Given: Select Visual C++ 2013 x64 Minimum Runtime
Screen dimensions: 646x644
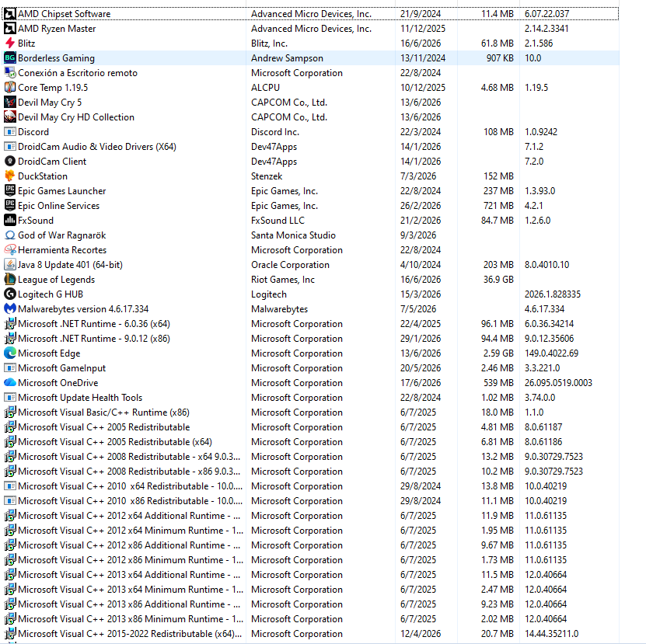Looking at the screenshot, I should pos(311,590).
